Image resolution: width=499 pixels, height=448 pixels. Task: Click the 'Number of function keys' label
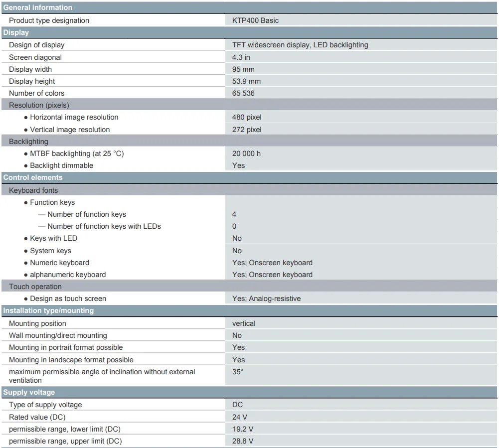(x=87, y=214)
